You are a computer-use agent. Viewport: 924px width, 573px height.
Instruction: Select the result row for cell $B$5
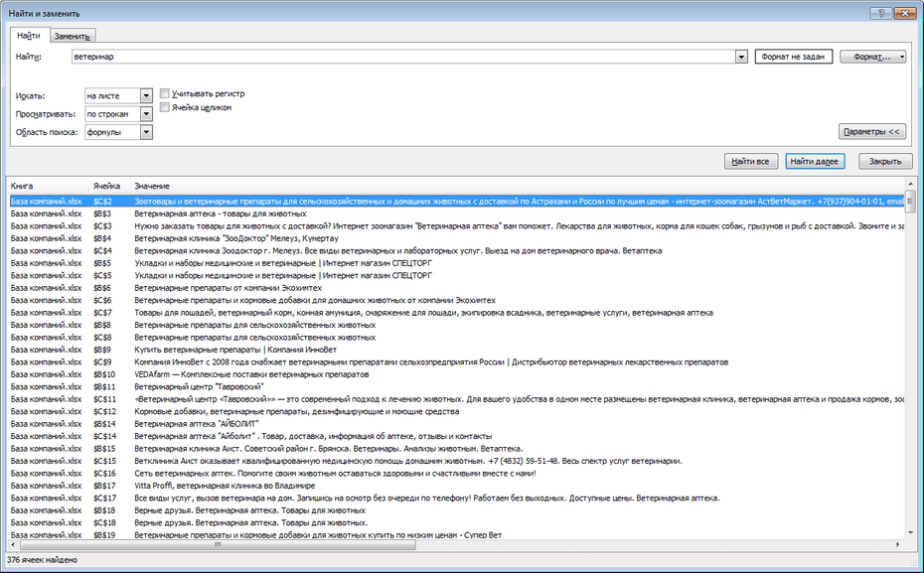[x=456, y=263]
